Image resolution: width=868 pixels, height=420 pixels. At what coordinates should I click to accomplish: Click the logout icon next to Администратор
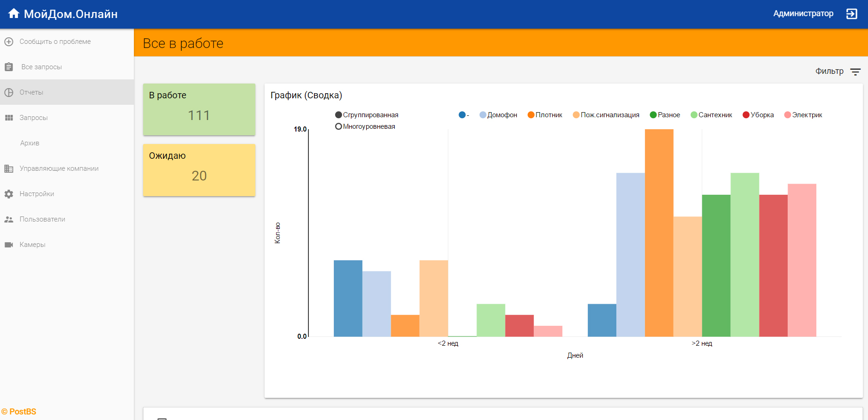[x=851, y=14]
